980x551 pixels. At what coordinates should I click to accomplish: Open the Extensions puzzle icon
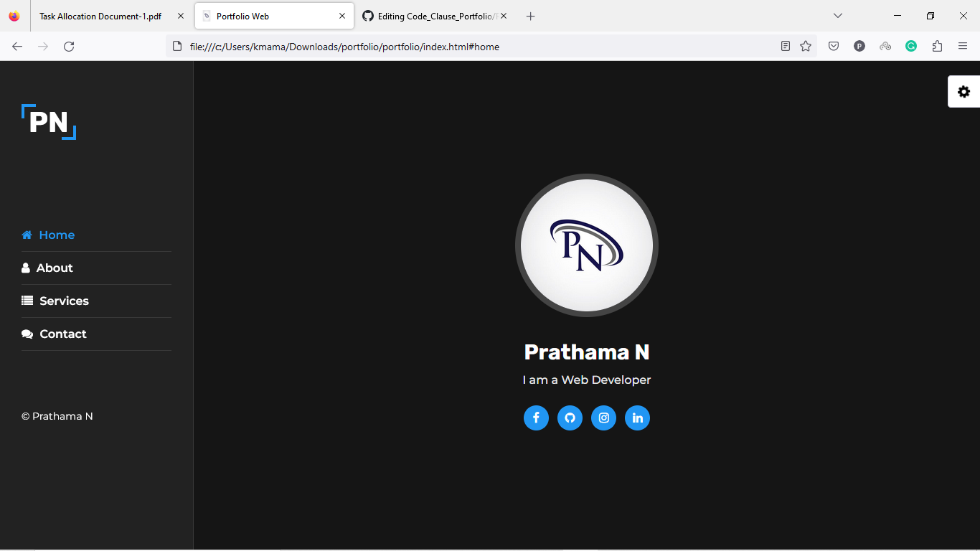tap(937, 47)
